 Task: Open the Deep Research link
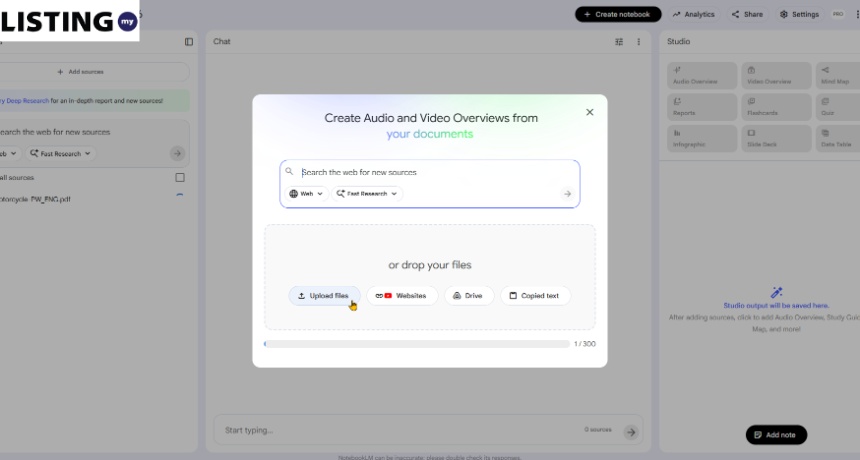tap(25, 101)
